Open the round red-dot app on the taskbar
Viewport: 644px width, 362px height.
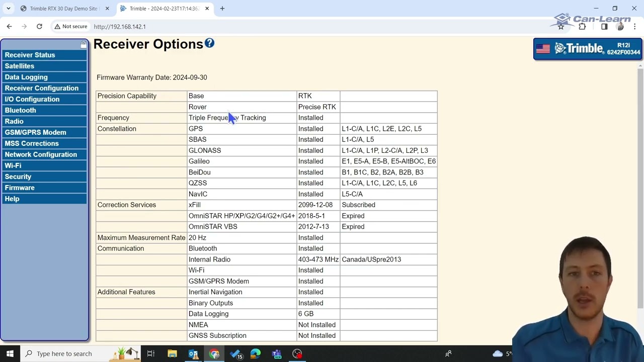click(x=297, y=353)
